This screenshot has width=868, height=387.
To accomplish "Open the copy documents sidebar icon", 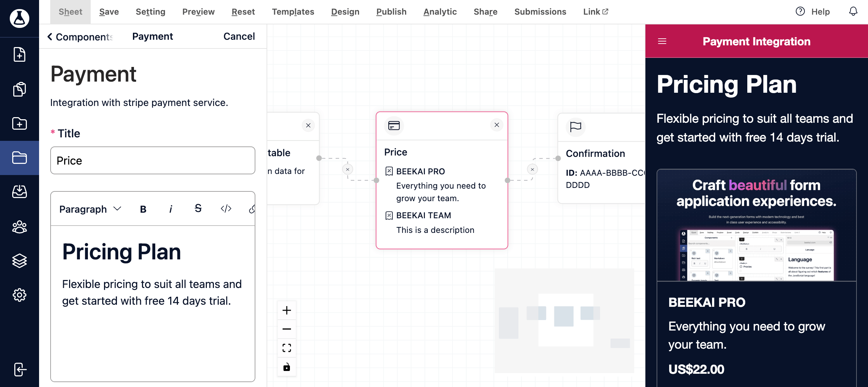I will click(20, 89).
